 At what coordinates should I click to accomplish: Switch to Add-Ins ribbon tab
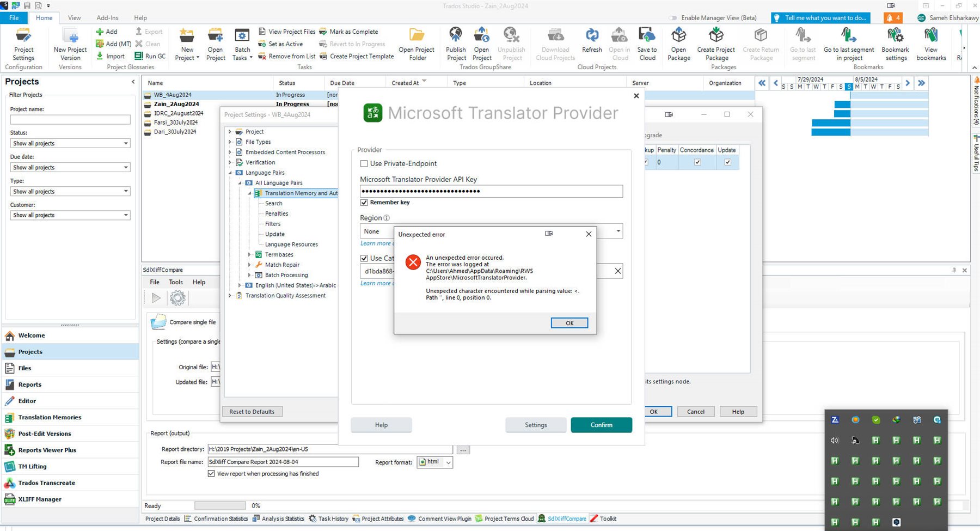point(107,18)
